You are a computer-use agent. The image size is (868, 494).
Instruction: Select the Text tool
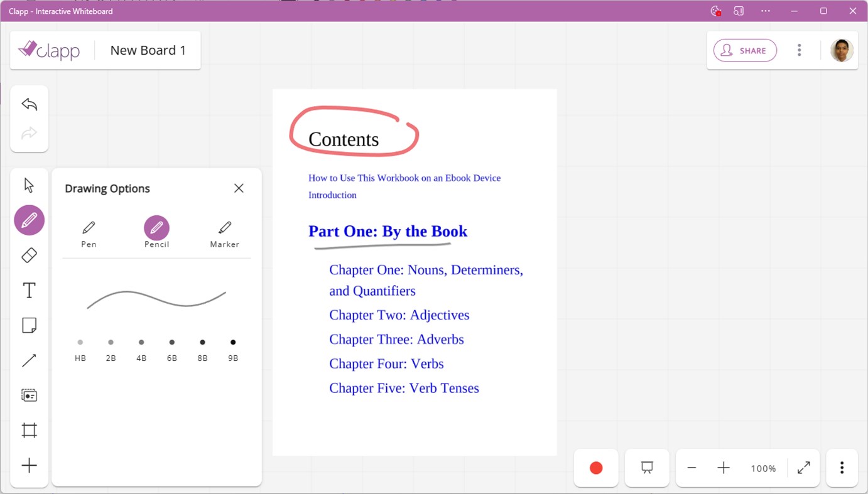coord(29,290)
